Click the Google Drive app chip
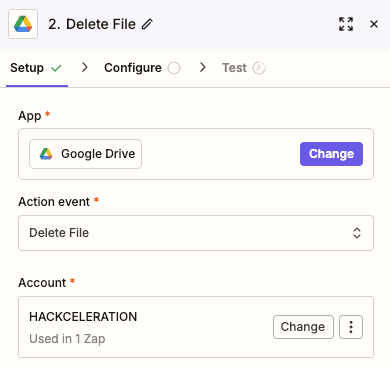Screen dimensions: 390x369 point(85,154)
